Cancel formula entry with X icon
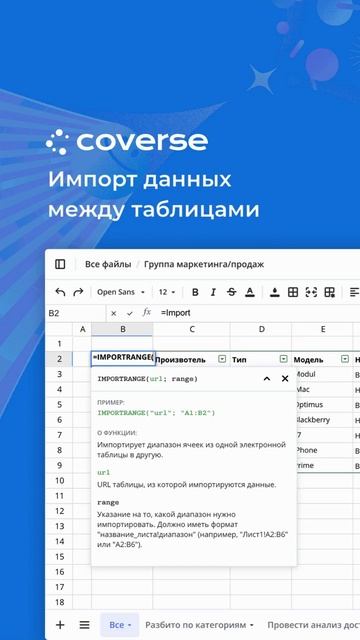 (113, 313)
